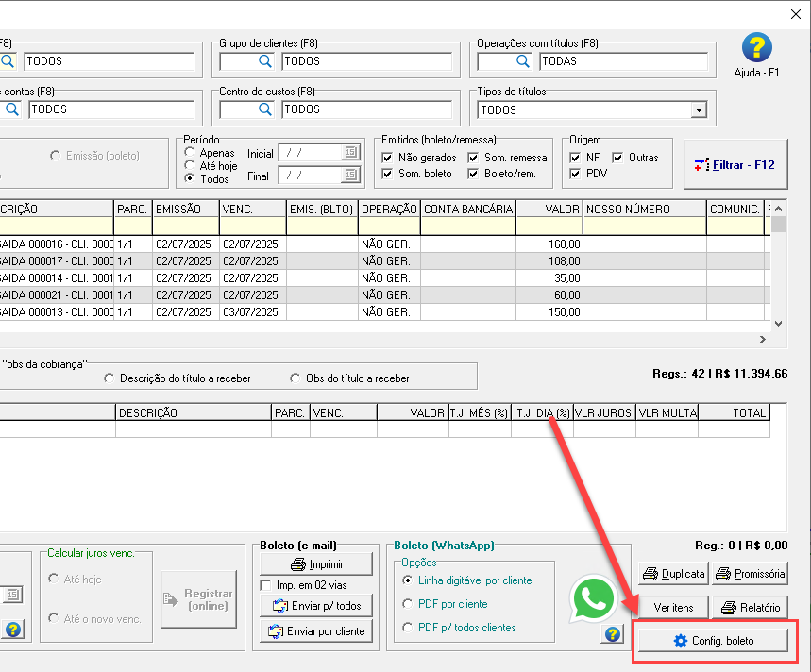Click Filtrar - F12 button

(x=735, y=165)
